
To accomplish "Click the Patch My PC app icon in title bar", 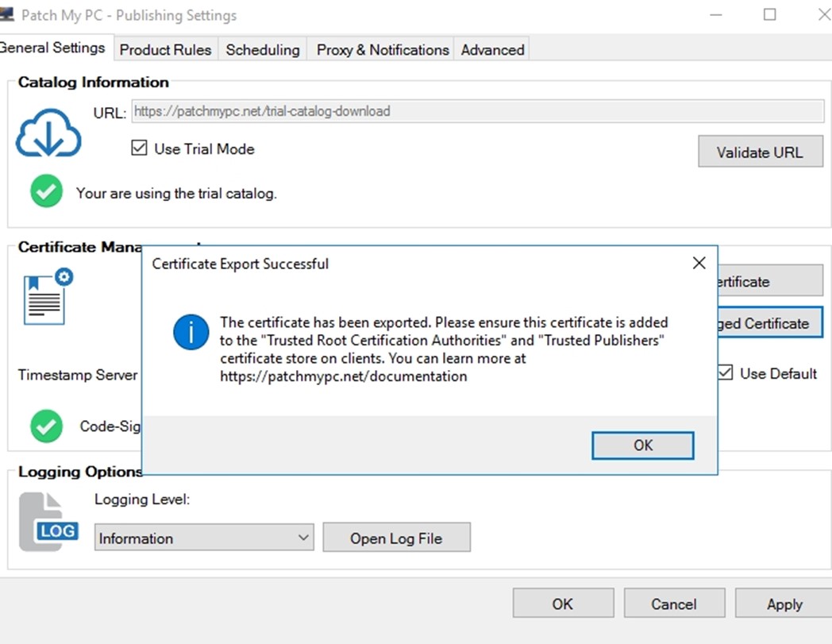I will pos(6,14).
